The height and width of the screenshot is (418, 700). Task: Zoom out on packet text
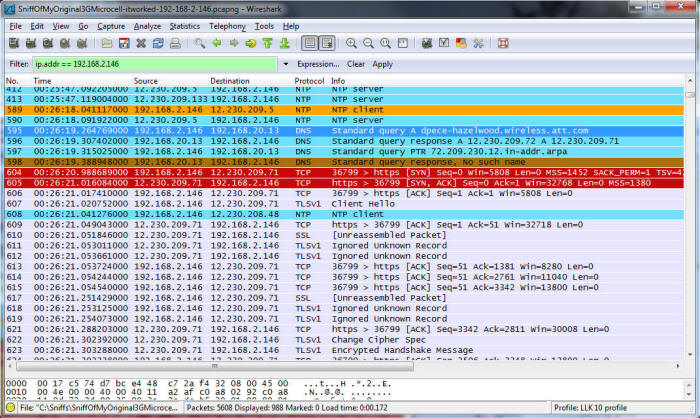pyautogui.click(x=368, y=43)
